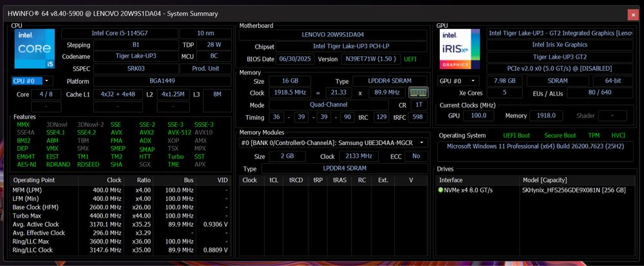Image resolution: width=644 pixels, height=266 pixels.
Task: Click the Tiger Lake-UP3 codename field
Action: [135, 56]
